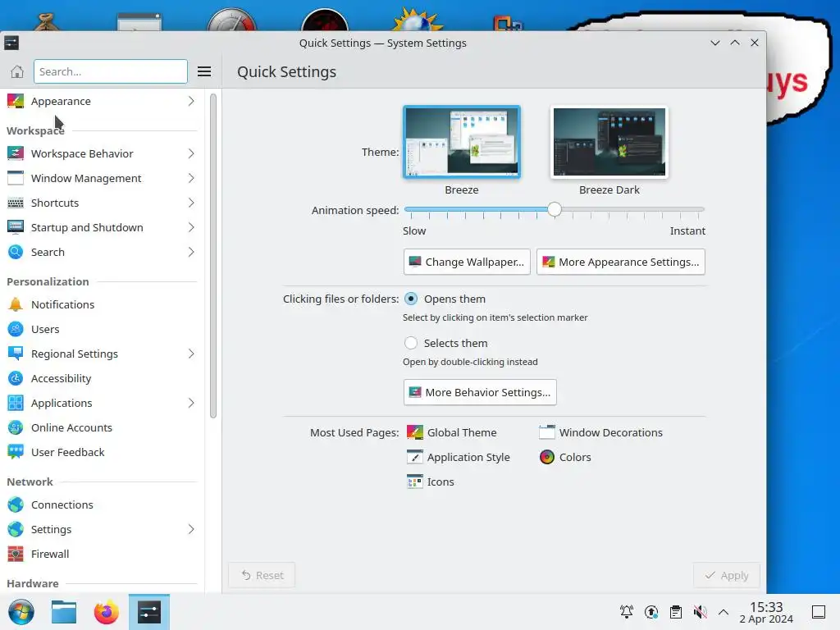840x630 pixels.
Task: Click the Appearance category icon
Action: click(x=16, y=101)
